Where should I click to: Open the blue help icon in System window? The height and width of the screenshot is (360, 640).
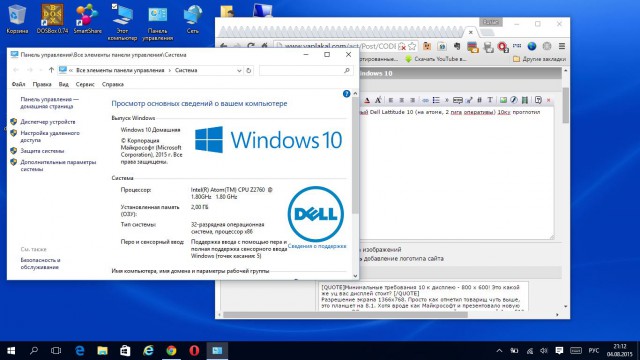[x=347, y=94]
